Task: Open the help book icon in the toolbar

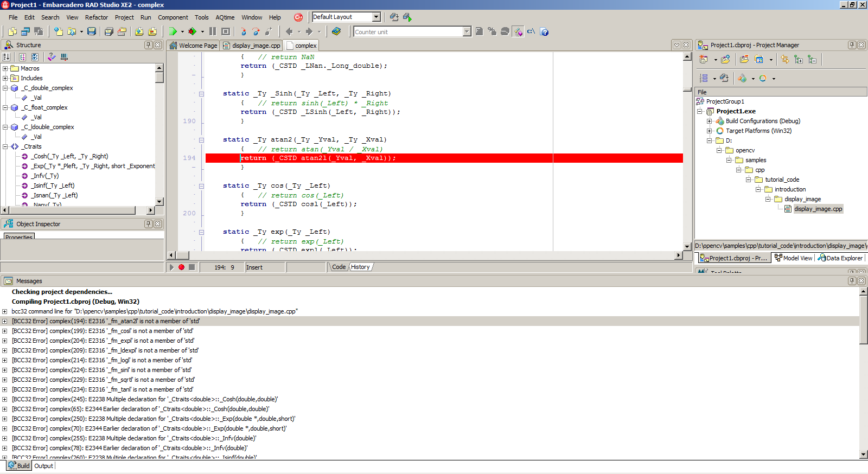Action: 336,31
